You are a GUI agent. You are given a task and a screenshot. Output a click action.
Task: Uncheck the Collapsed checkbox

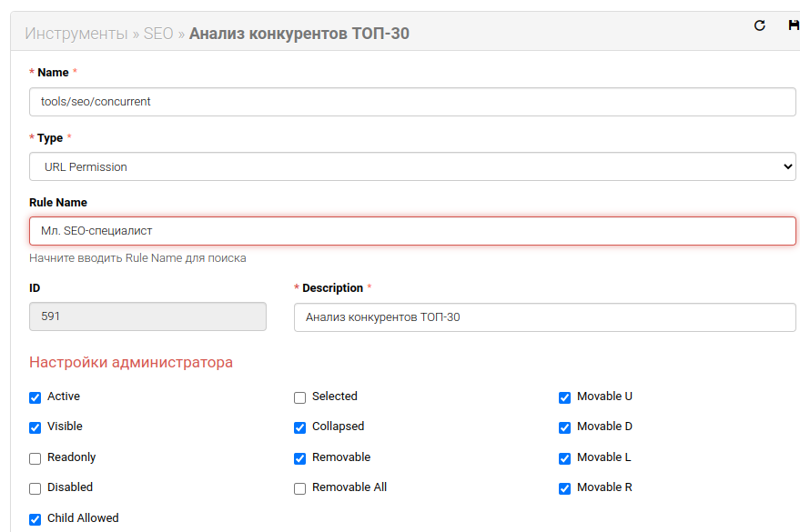[x=300, y=427]
